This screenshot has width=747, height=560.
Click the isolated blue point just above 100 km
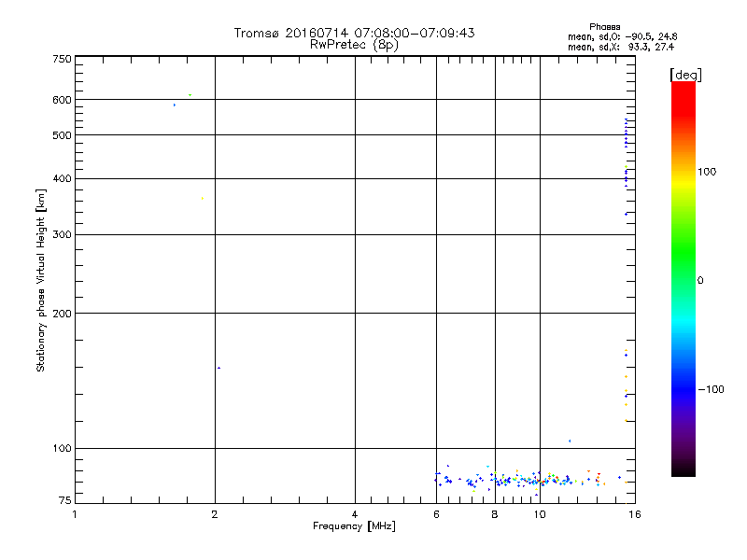click(x=570, y=441)
